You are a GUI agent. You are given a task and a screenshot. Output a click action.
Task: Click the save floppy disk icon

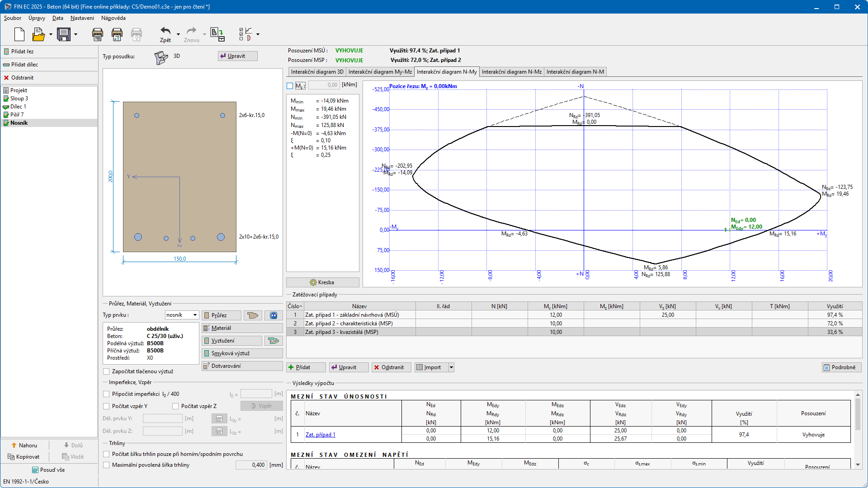point(64,34)
